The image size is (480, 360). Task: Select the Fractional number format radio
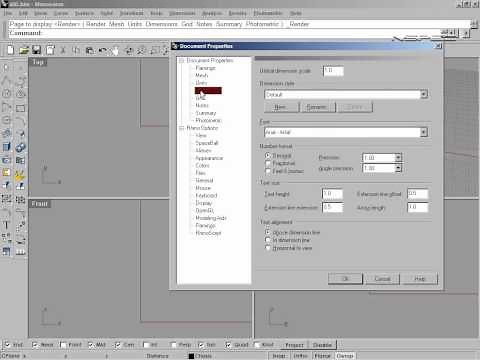(x=268, y=163)
